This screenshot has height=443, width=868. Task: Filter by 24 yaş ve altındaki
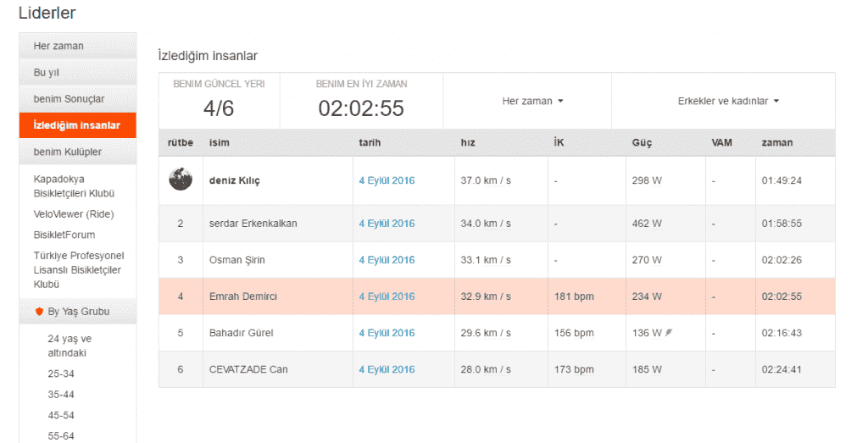point(70,346)
